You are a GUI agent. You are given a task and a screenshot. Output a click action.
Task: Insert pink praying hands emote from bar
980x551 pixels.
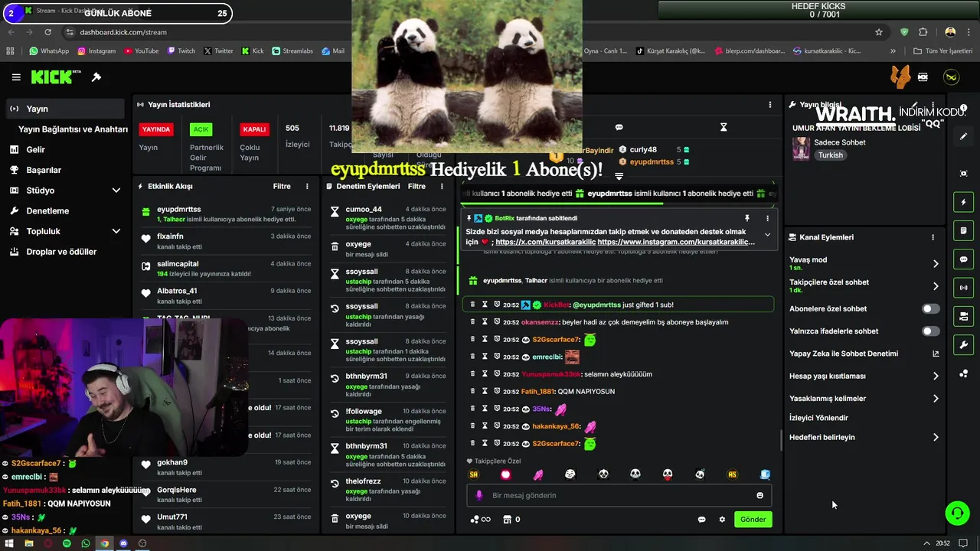point(538,474)
